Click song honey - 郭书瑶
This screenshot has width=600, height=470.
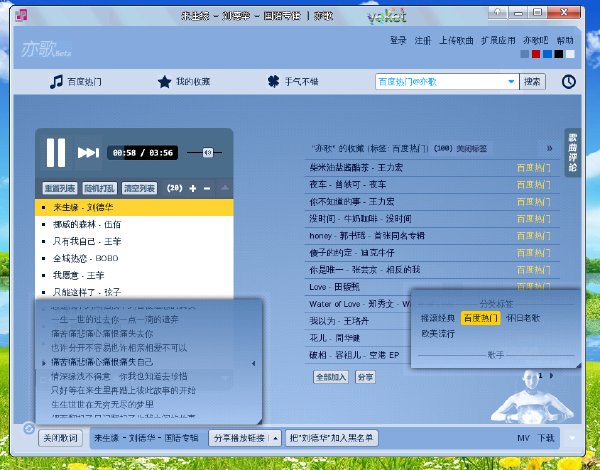tap(367, 236)
